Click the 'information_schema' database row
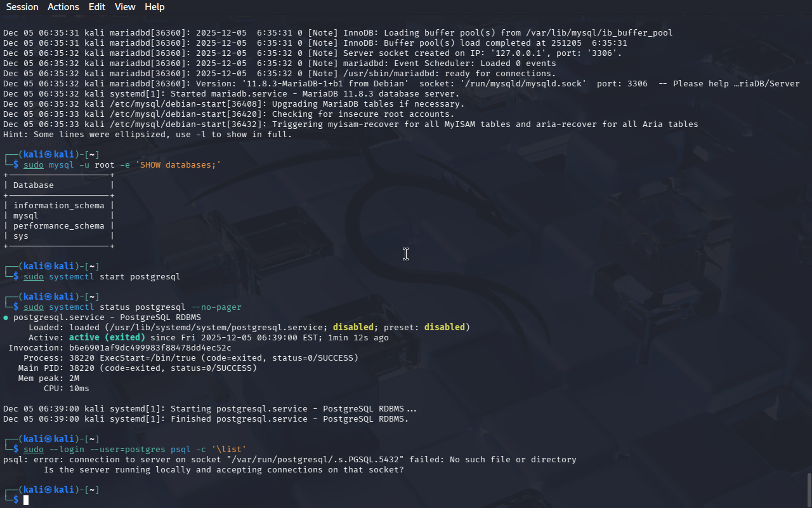 pos(58,206)
